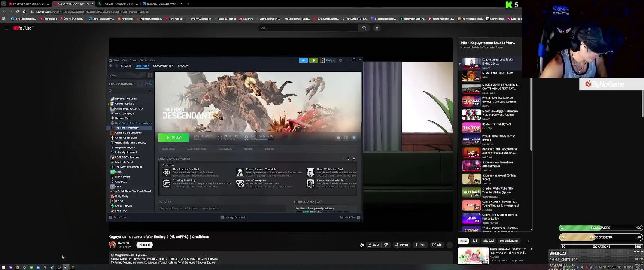
Task: Open the Store Page tab
Action: click(x=168, y=149)
